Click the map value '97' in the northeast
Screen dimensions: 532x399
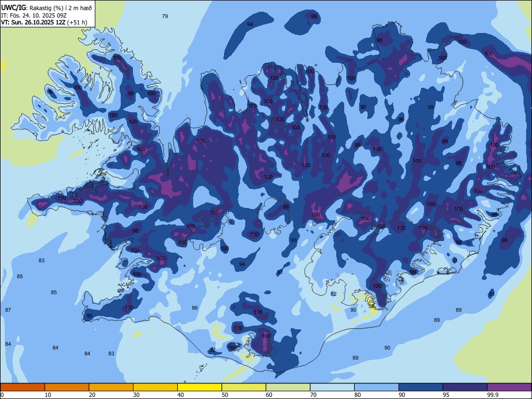(363, 107)
